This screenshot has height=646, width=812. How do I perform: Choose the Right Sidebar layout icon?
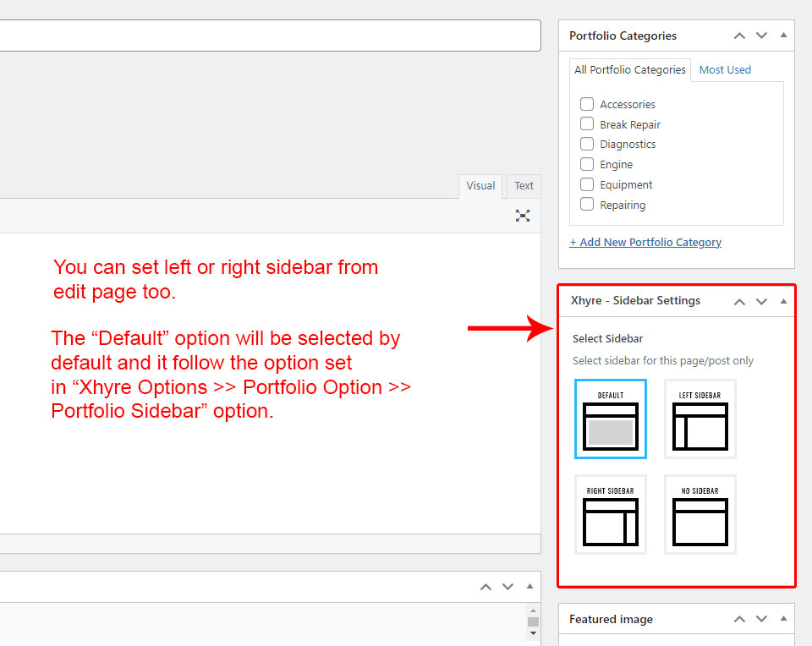click(x=610, y=515)
